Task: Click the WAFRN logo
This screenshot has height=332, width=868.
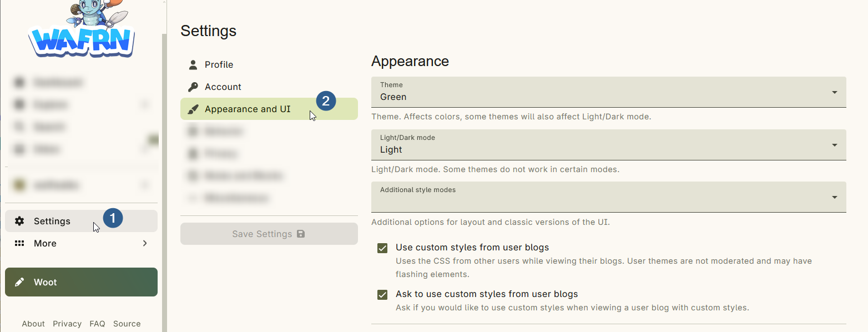Action: click(81, 31)
